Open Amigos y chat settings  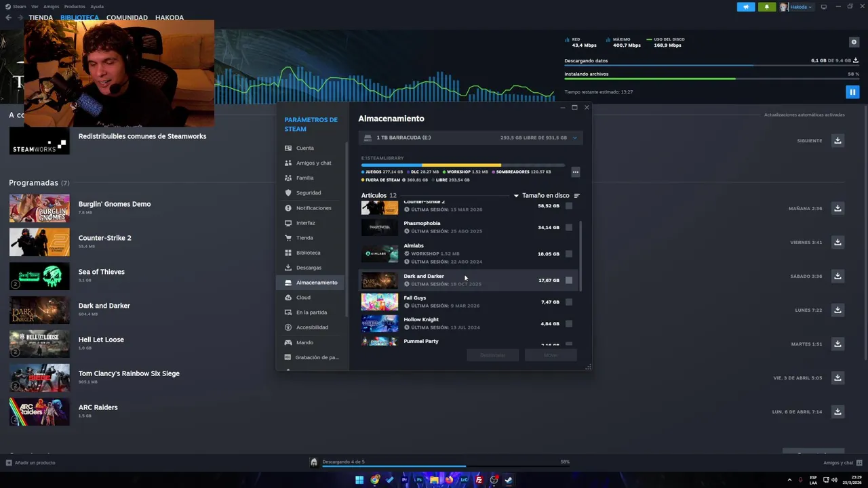click(x=311, y=163)
